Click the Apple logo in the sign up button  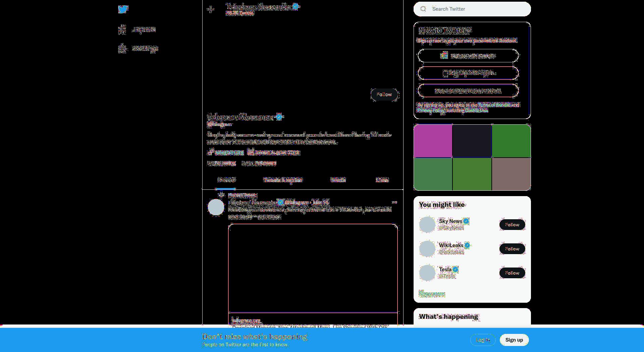tap(445, 73)
